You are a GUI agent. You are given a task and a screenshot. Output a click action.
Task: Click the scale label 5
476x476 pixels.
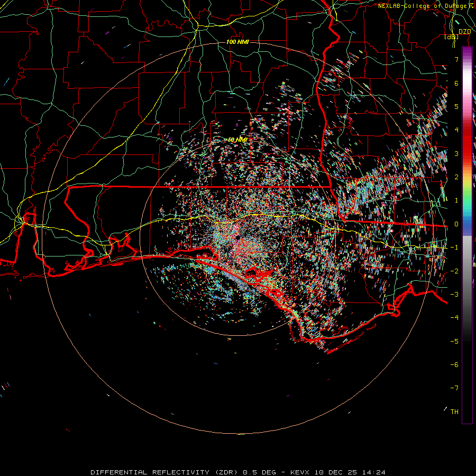pyautogui.click(x=456, y=106)
